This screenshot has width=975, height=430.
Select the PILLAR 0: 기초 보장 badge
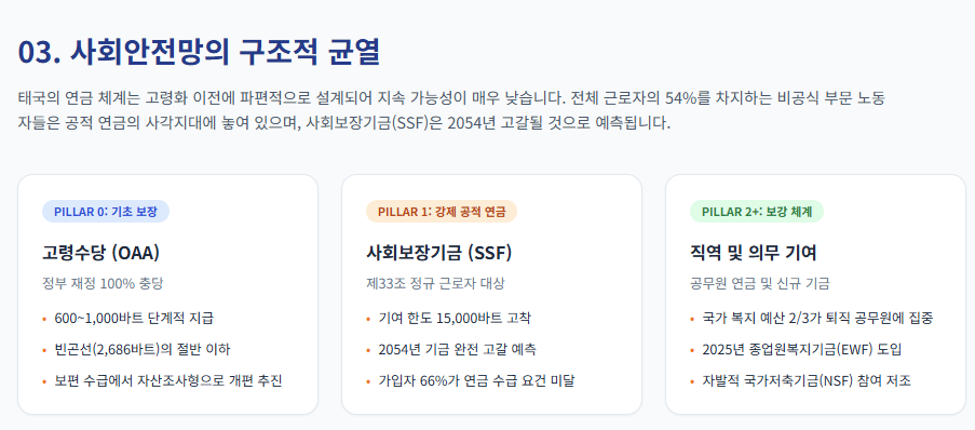pos(106,211)
